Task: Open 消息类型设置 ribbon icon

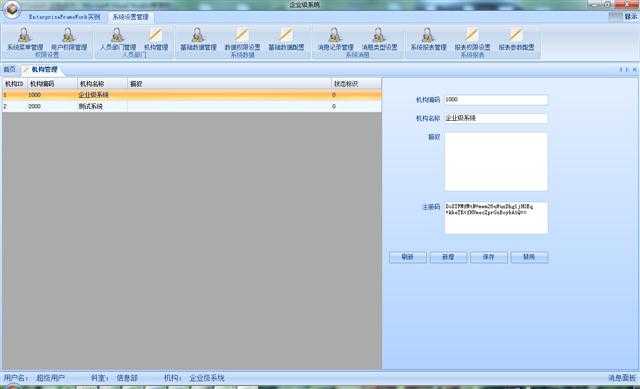Action: [380, 39]
